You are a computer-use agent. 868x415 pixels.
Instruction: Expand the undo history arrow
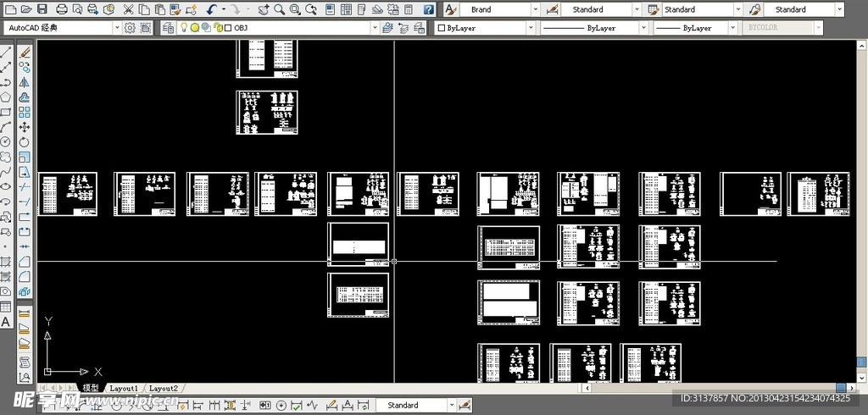224,9
